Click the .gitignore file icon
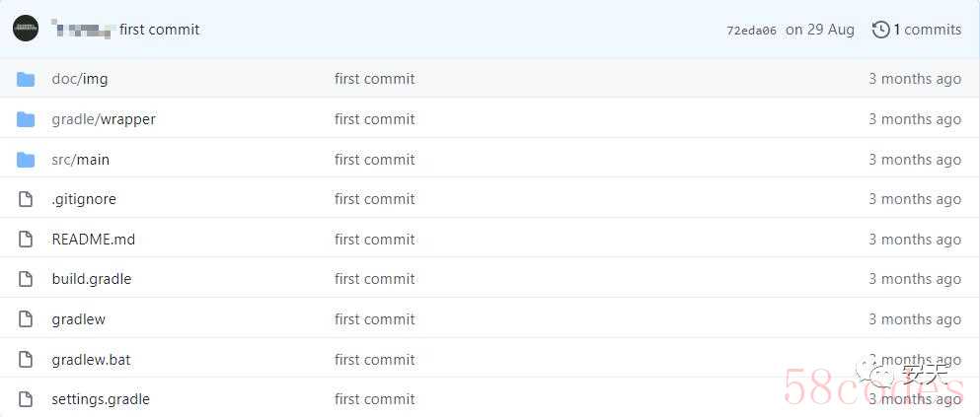This screenshot has height=417, width=980. (26, 199)
